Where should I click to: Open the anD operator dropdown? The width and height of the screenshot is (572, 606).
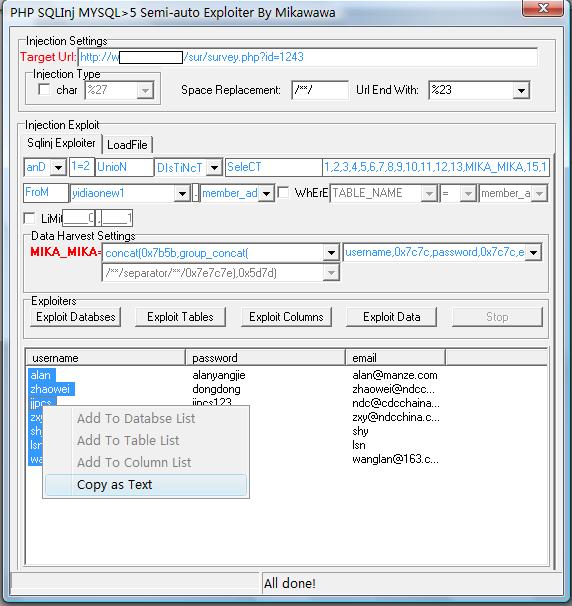point(58,167)
